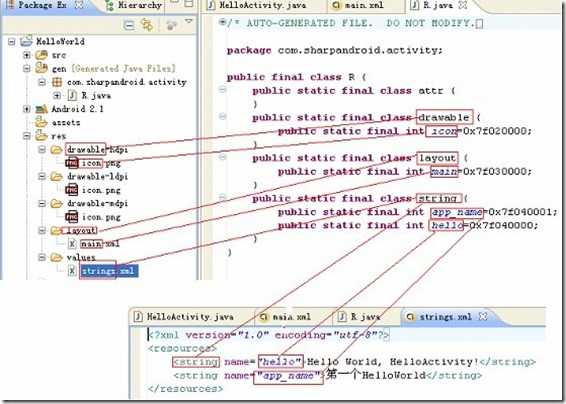Fold the layout class code block

pyautogui.click(x=223, y=157)
